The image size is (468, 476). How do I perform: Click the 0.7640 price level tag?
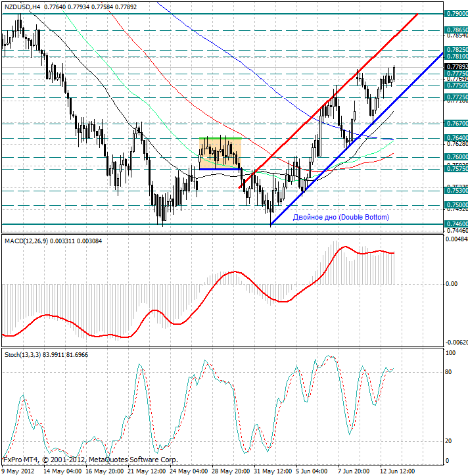pyautogui.click(x=456, y=138)
